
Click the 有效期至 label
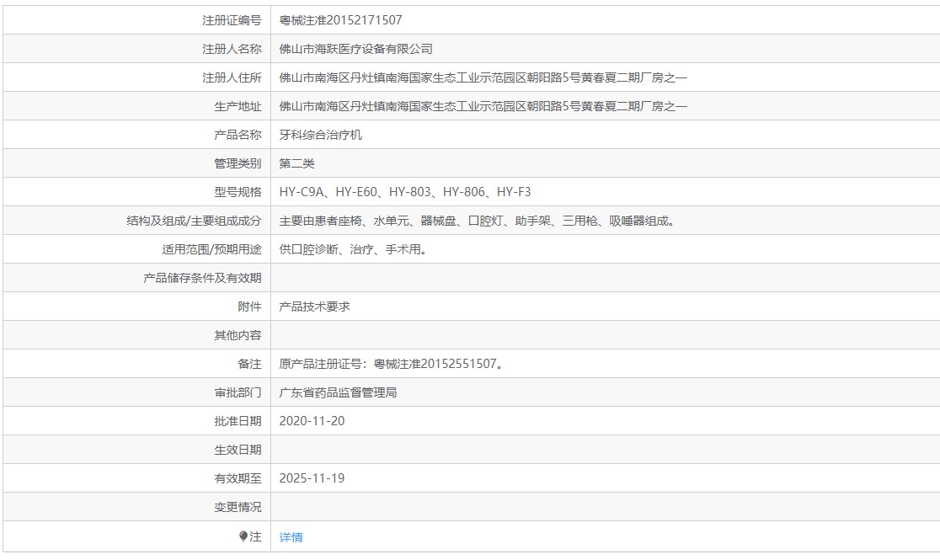(238, 478)
